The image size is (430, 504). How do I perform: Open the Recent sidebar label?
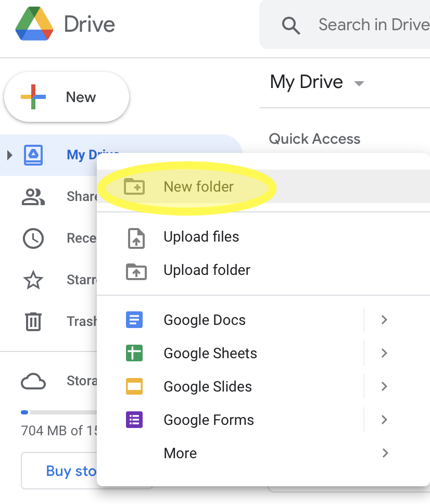tap(82, 238)
